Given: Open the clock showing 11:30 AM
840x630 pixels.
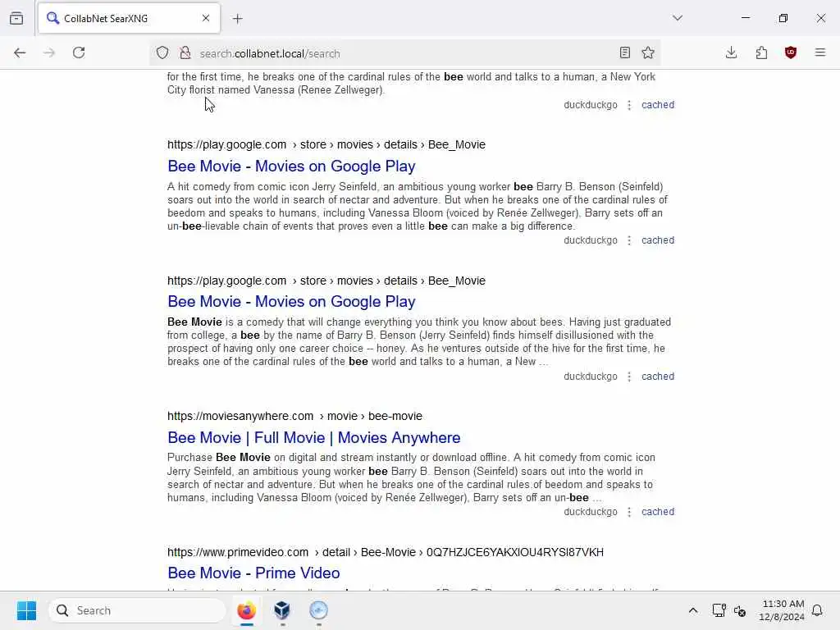Looking at the screenshot, I should coord(782,610).
